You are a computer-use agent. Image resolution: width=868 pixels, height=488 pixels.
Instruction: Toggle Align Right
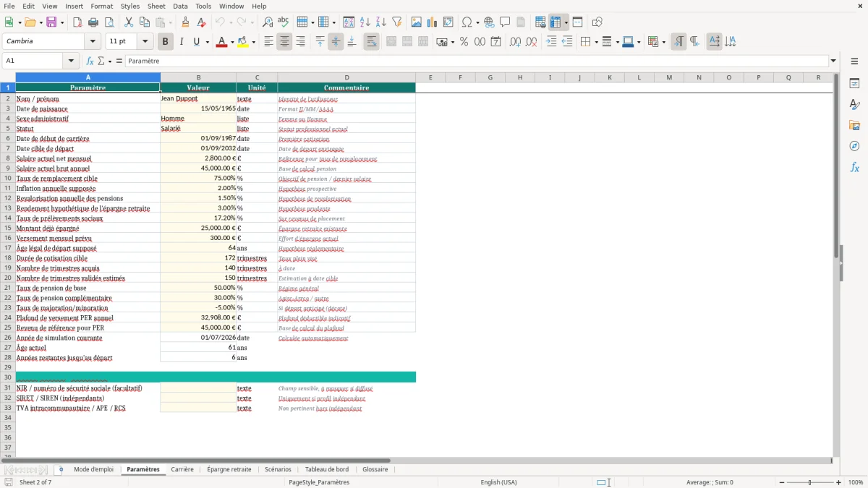click(x=300, y=41)
